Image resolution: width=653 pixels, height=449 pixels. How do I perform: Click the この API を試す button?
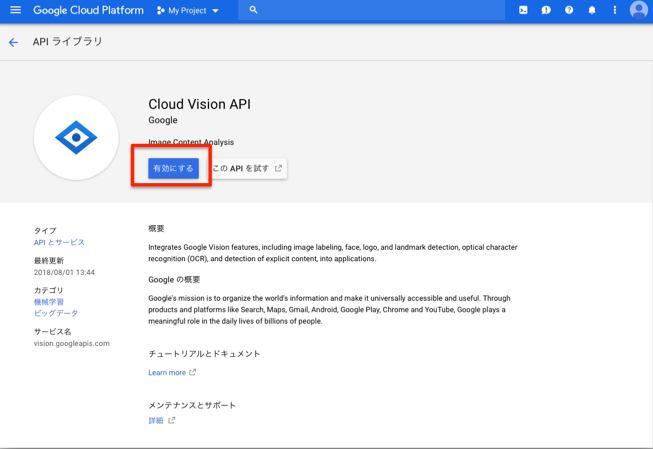click(248, 168)
